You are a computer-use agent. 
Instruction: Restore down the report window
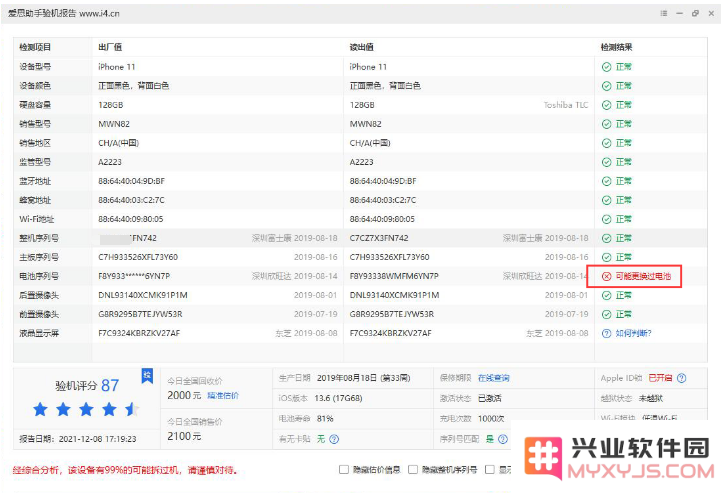tap(695, 13)
